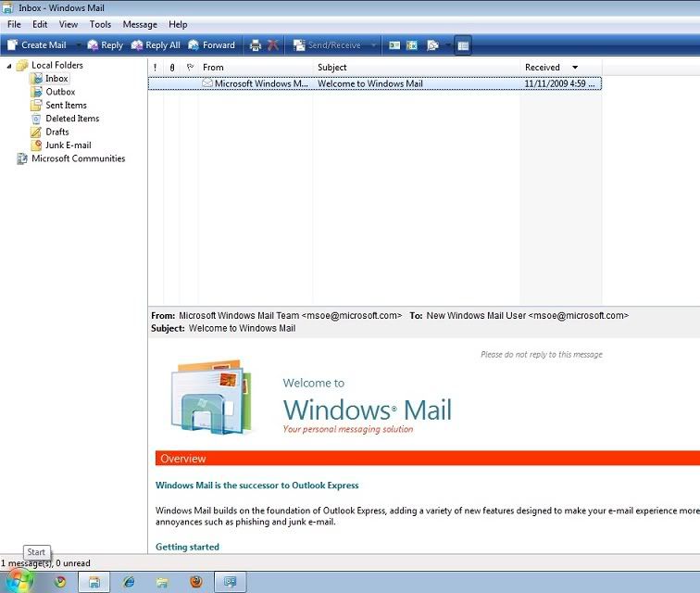
Task: Select Local Folders in the folder tree
Action: 57,65
